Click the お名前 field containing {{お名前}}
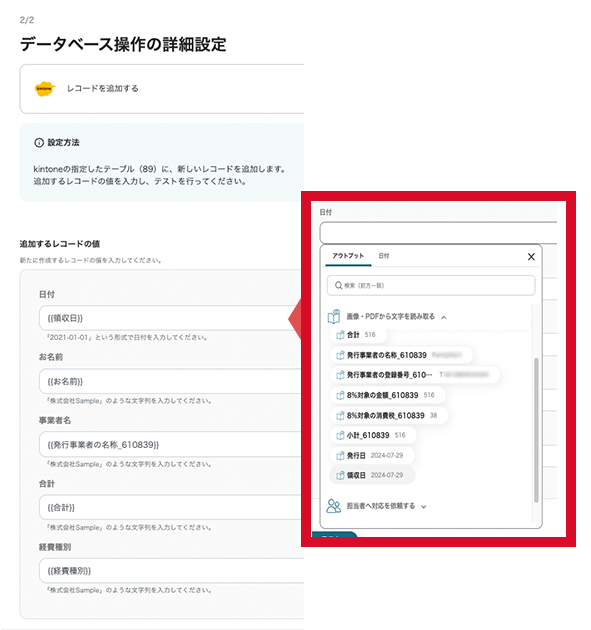 172,381
